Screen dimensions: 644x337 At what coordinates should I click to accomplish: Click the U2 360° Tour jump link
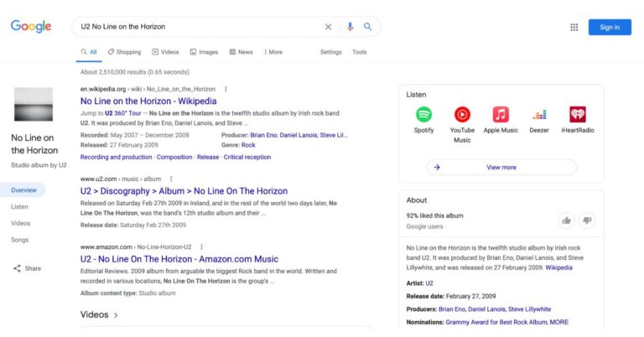point(122,113)
